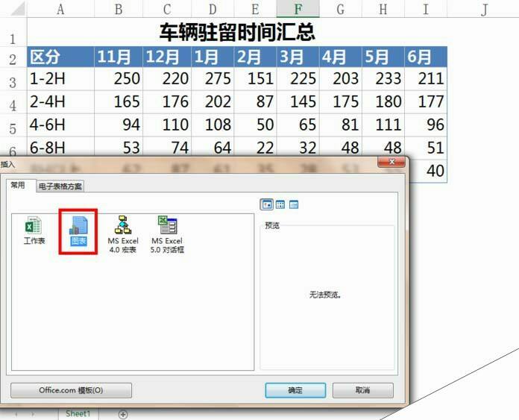
Task: Click cell with value 250
Action: click(119, 79)
